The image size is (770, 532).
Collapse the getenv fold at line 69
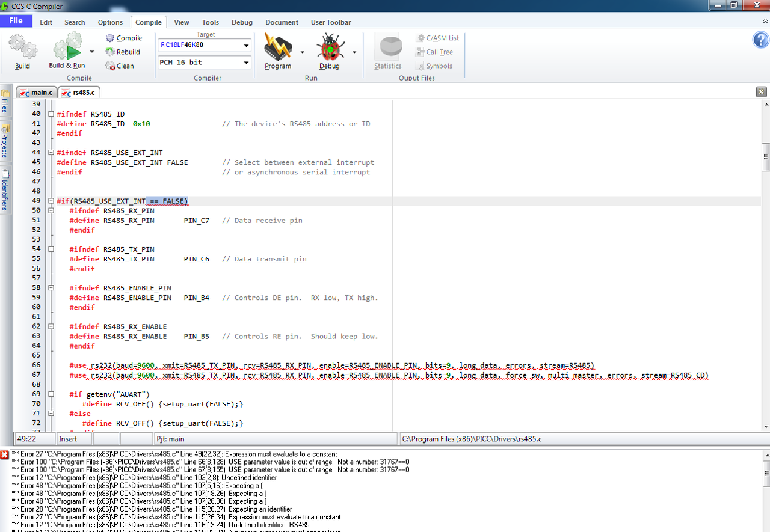[x=51, y=394]
